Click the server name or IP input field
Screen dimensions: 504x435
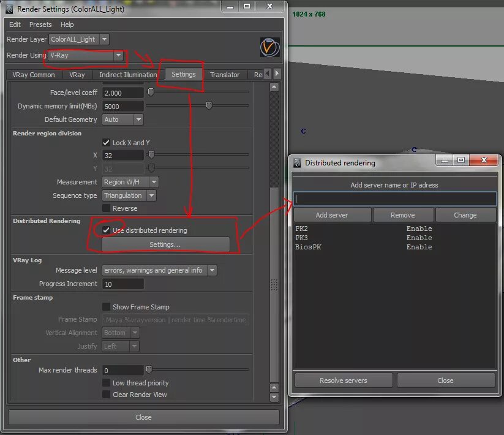395,199
